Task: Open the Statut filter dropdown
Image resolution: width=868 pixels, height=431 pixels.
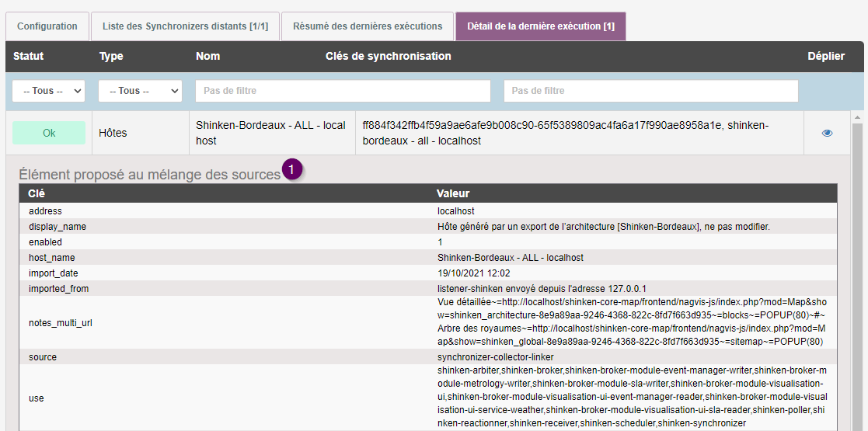Action: (x=48, y=91)
